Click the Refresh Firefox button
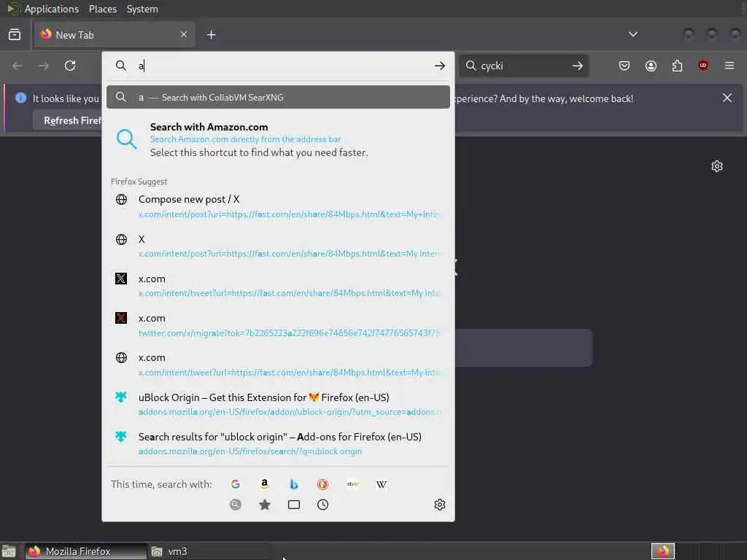 pyautogui.click(x=68, y=120)
